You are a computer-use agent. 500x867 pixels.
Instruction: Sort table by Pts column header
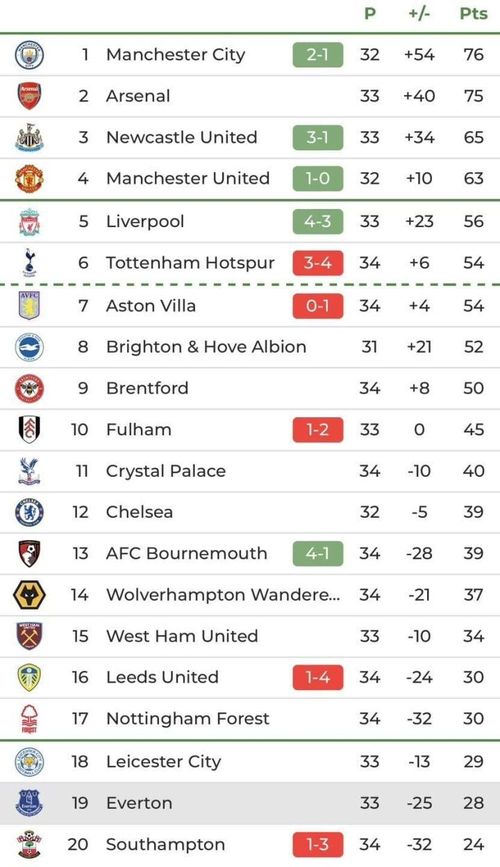[474, 14]
